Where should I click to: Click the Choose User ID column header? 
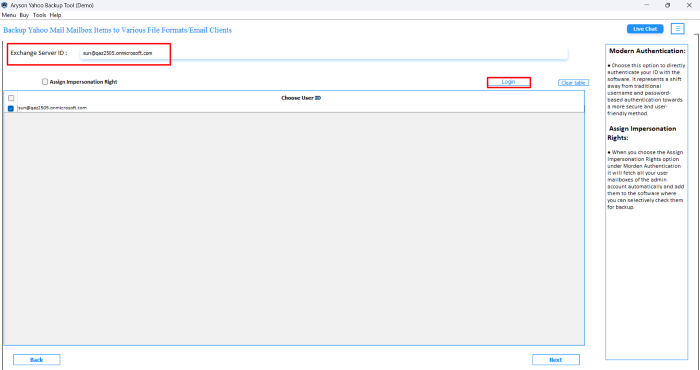[301, 98]
